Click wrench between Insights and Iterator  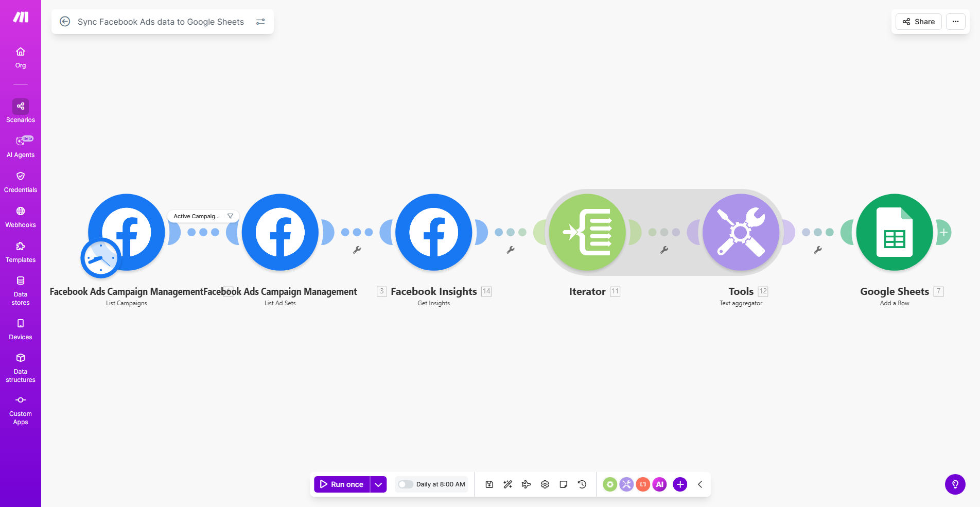[x=511, y=250]
